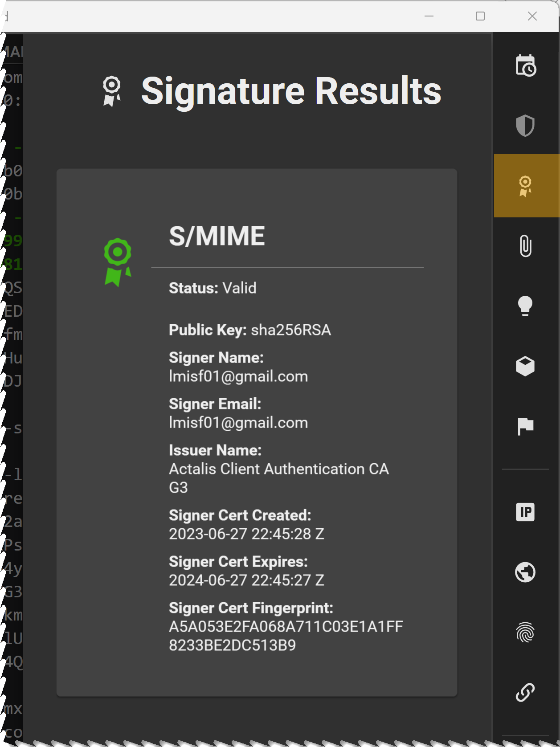Show the IP addresses panel
The height and width of the screenshot is (747, 560).
pos(525,512)
